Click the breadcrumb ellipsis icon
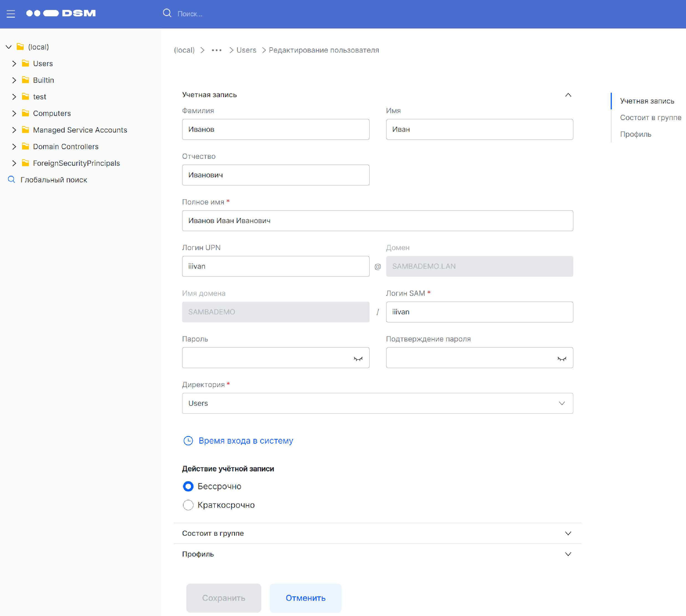 (x=216, y=50)
